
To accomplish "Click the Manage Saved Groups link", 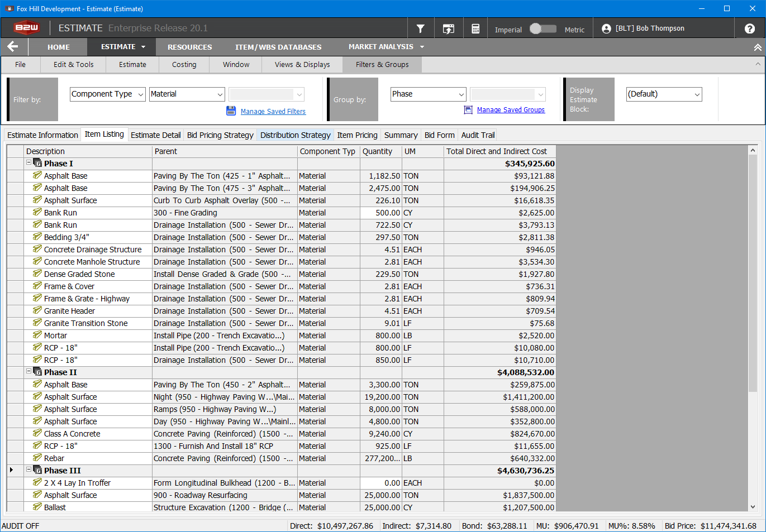I will pyautogui.click(x=511, y=110).
